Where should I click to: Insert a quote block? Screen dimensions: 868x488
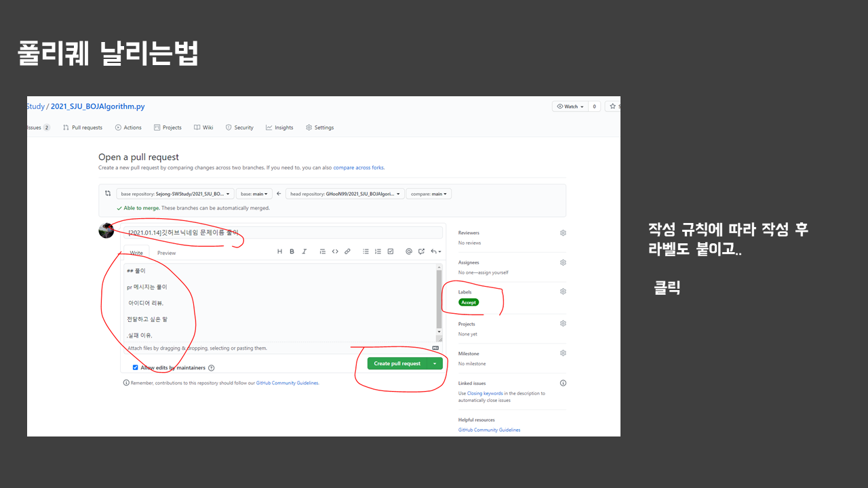323,251
